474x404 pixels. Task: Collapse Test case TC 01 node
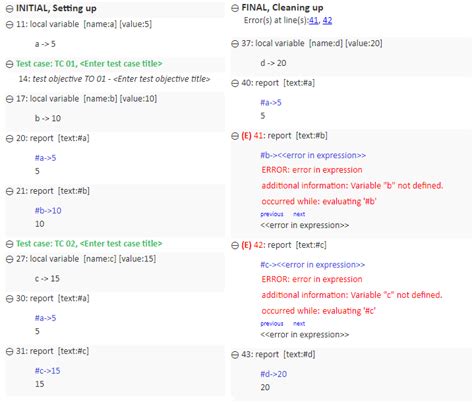pyautogui.click(x=10, y=64)
